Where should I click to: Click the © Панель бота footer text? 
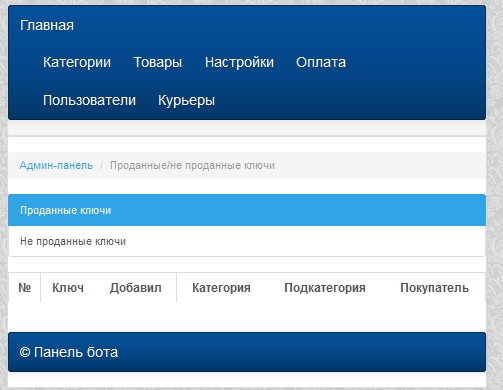[69, 352]
